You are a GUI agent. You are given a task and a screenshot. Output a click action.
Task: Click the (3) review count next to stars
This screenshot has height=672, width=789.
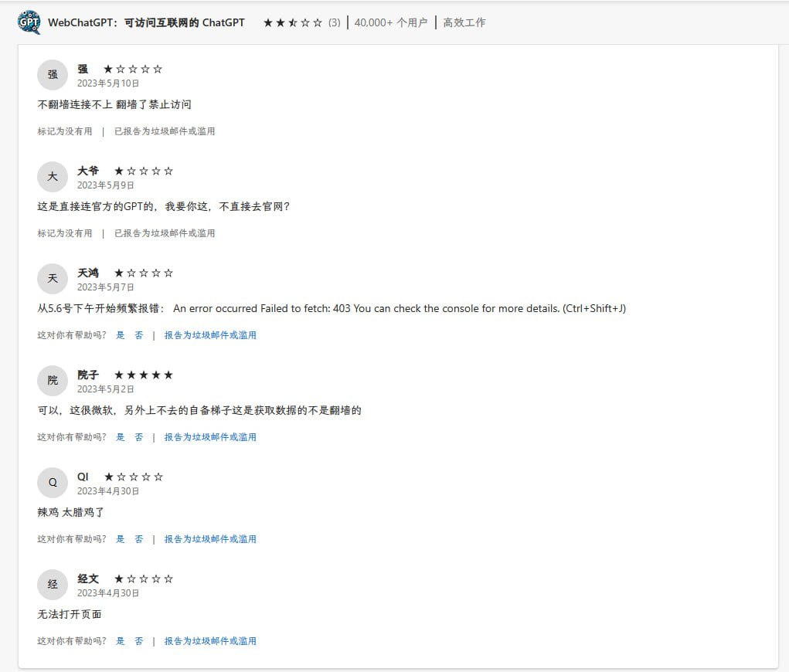[x=333, y=22]
